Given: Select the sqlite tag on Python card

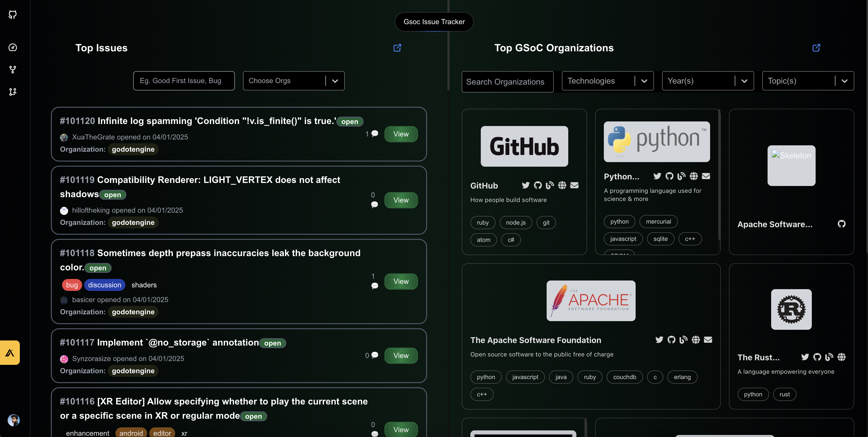Looking at the screenshot, I should coord(661,239).
